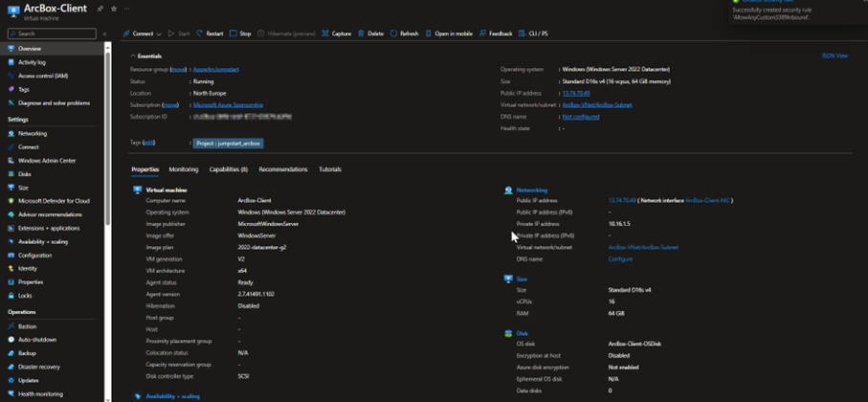Switch to the Monitoring tab
This screenshot has height=402, width=868.
183,169
